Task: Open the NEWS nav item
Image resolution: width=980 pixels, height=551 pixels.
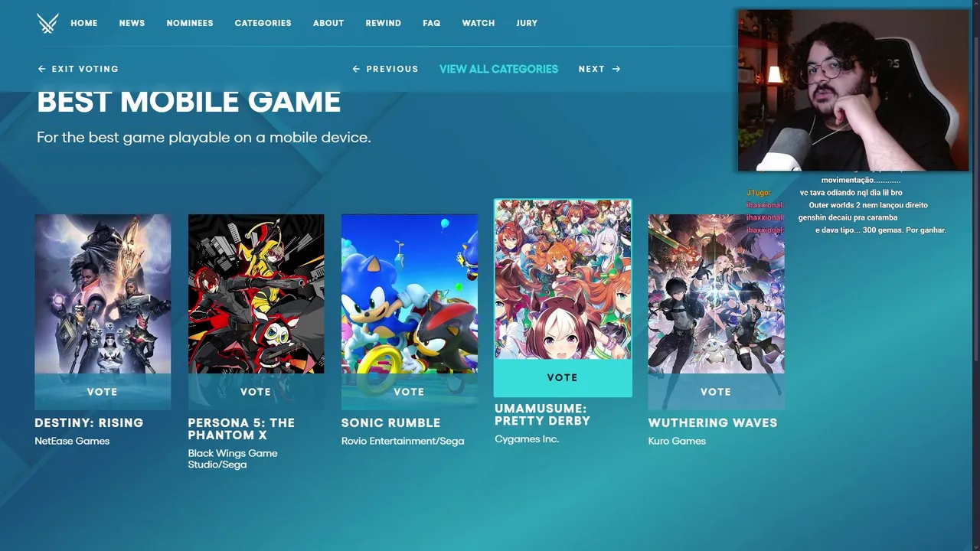Action: (x=132, y=23)
